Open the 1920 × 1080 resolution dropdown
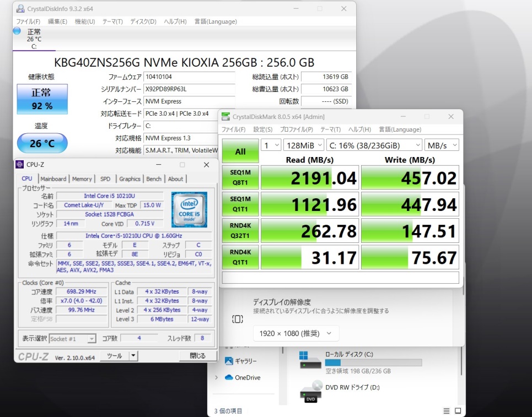Viewport: 532px width, 417px height. pyautogui.click(x=296, y=334)
